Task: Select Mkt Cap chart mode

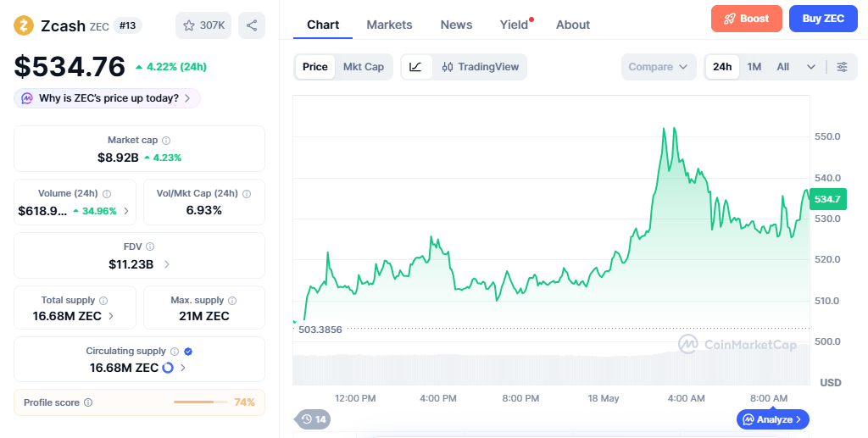Action: click(363, 67)
